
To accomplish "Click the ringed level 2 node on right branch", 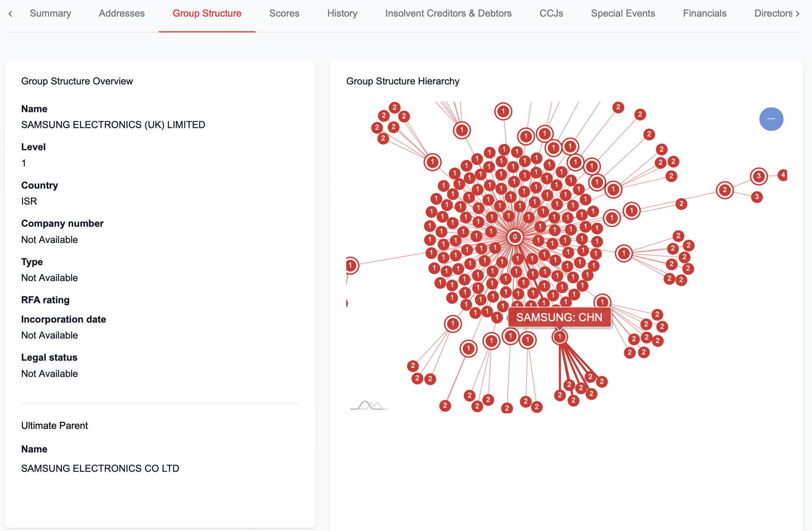I will pyautogui.click(x=724, y=190).
